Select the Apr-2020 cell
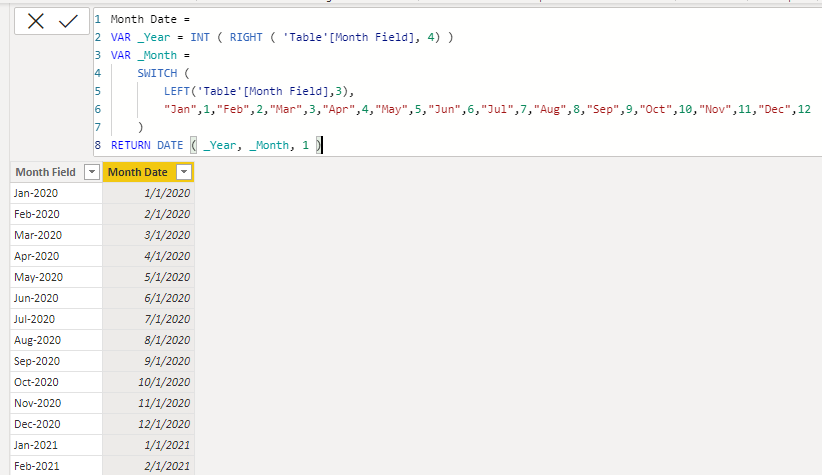 click(56, 256)
